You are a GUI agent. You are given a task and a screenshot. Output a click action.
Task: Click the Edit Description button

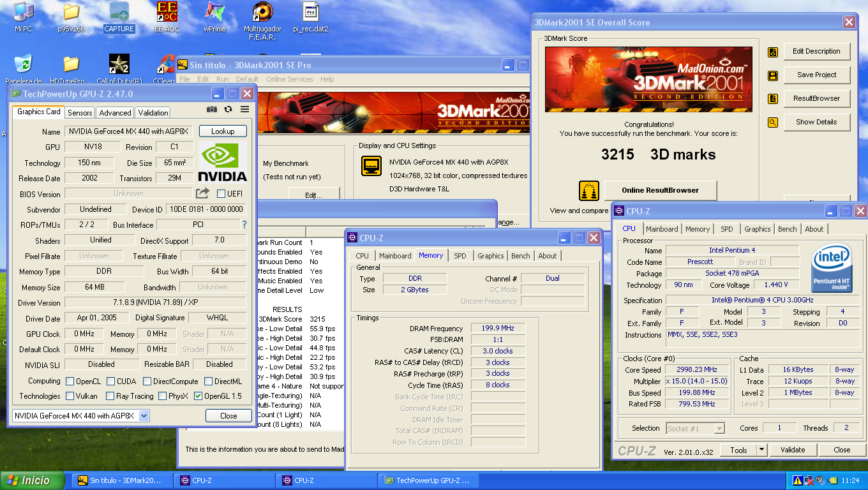[x=816, y=52]
